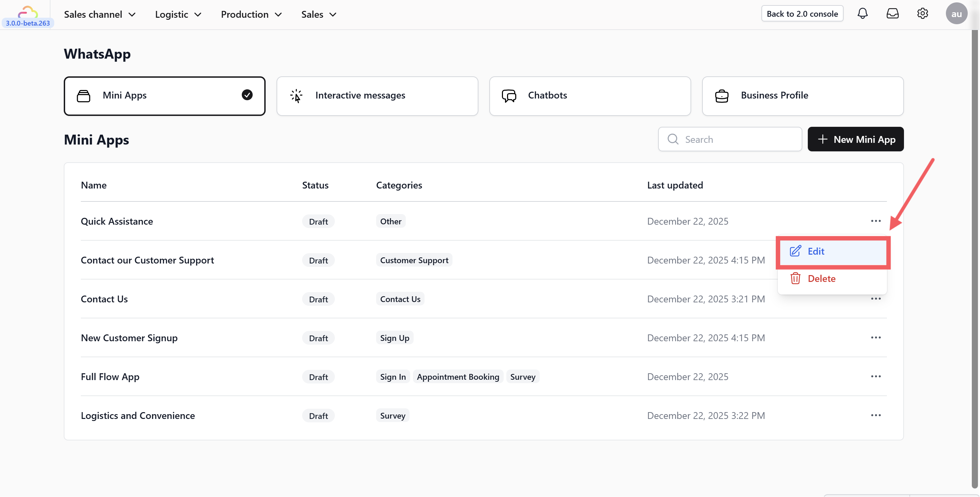Switch to the Chatbots tab
Image resolution: width=980 pixels, height=497 pixels.
[590, 96]
